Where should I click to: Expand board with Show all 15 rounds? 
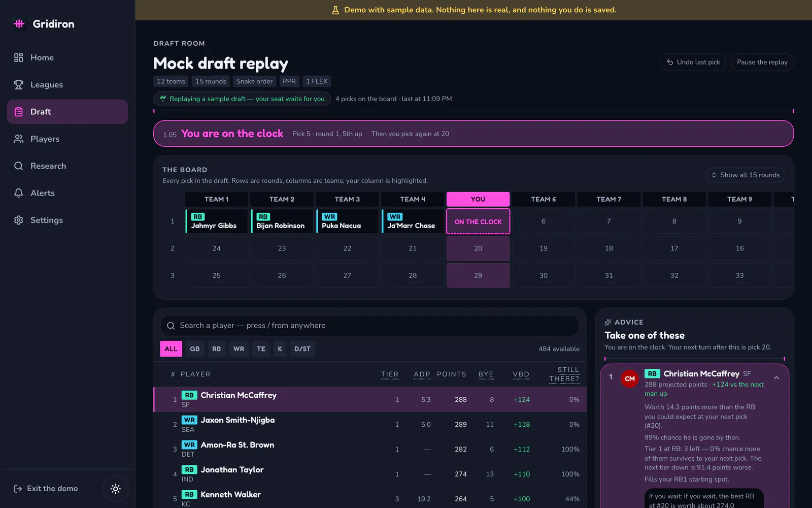745,175
